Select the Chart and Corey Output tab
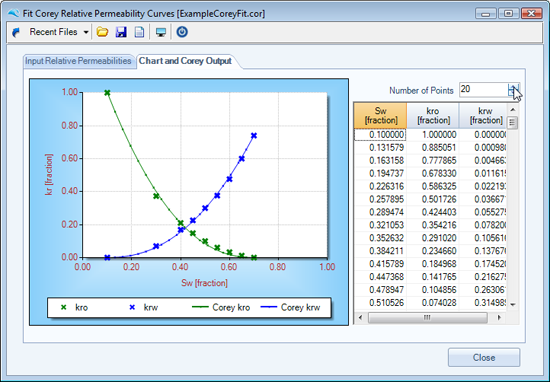 [185, 61]
